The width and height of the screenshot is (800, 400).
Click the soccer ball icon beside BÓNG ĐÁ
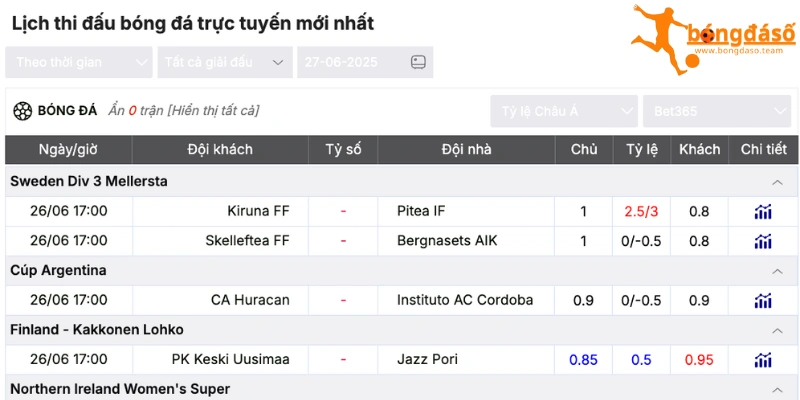(22, 111)
